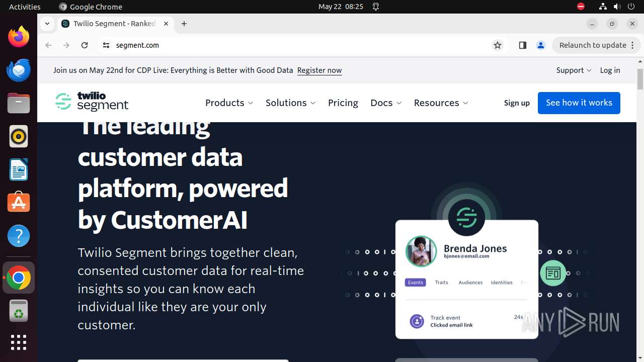The width and height of the screenshot is (644, 362).
Task: Click the green document icon beside profile card
Action: (x=553, y=273)
